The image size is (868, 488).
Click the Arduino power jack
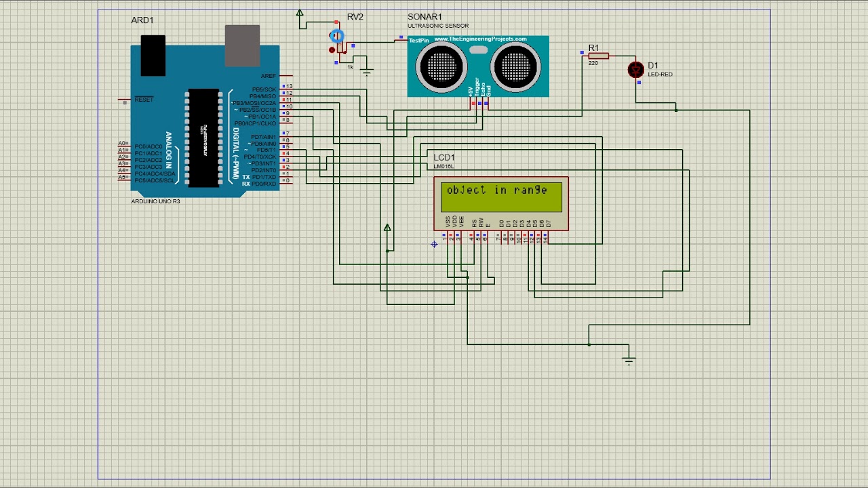pos(153,55)
